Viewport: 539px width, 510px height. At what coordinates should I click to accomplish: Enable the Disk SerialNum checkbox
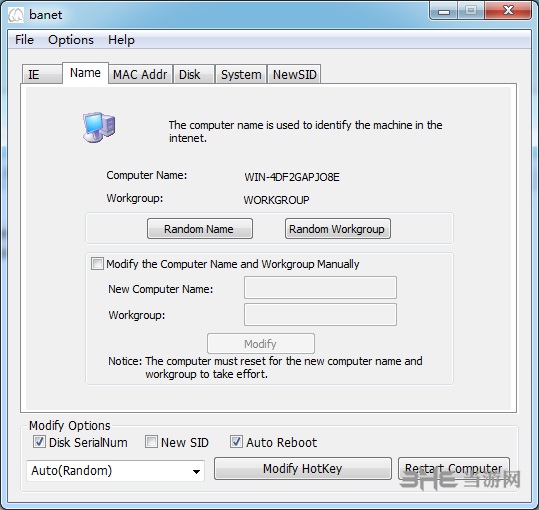[x=39, y=442]
